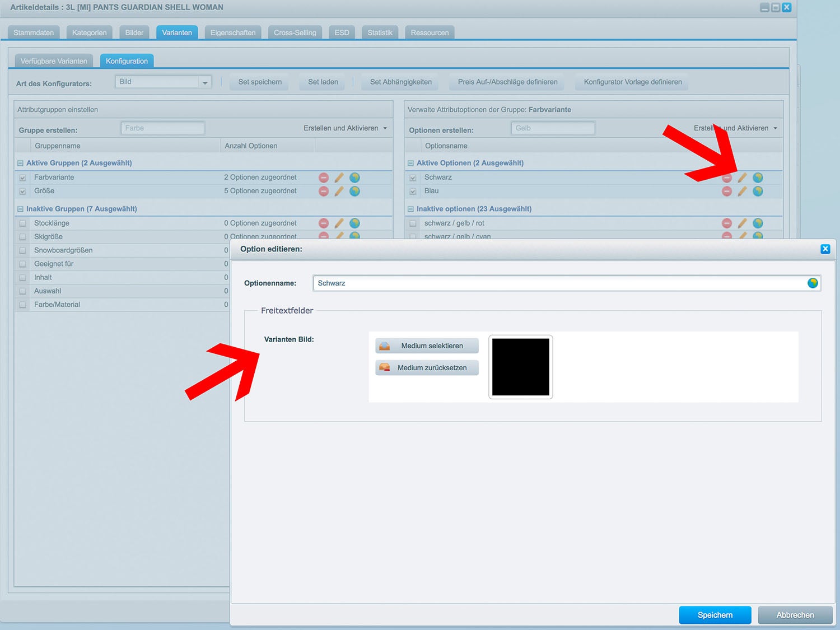Viewport: 840px width, 630px height.
Task: Click globe icon in Optionenname field
Action: [x=813, y=283]
